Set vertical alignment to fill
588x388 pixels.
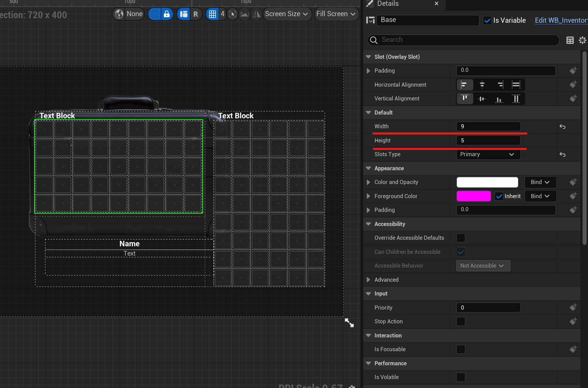click(516, 99)
